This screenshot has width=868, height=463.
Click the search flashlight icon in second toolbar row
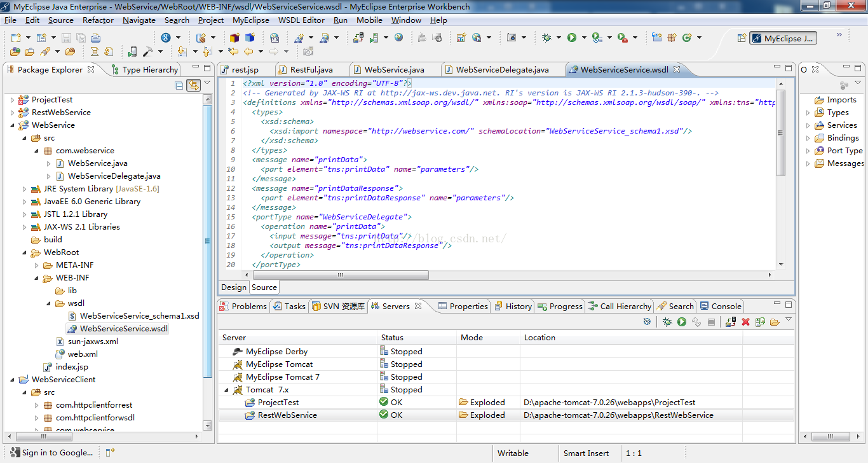[45, 52]
